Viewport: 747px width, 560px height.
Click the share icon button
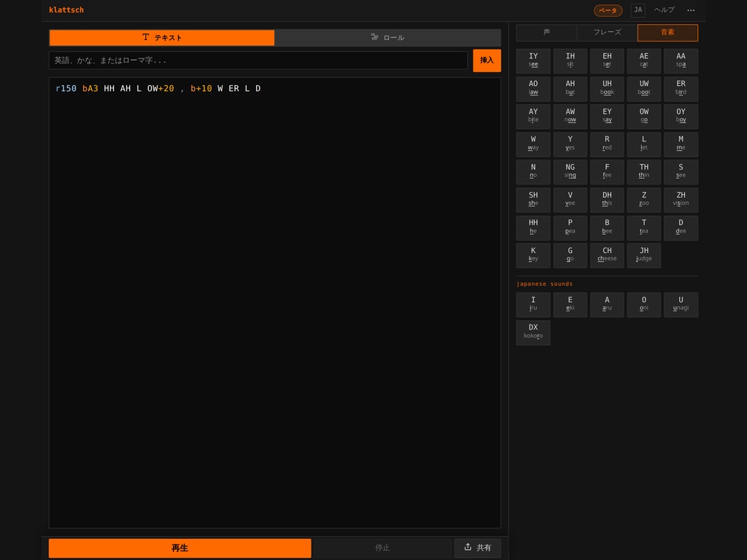(477, 548)
